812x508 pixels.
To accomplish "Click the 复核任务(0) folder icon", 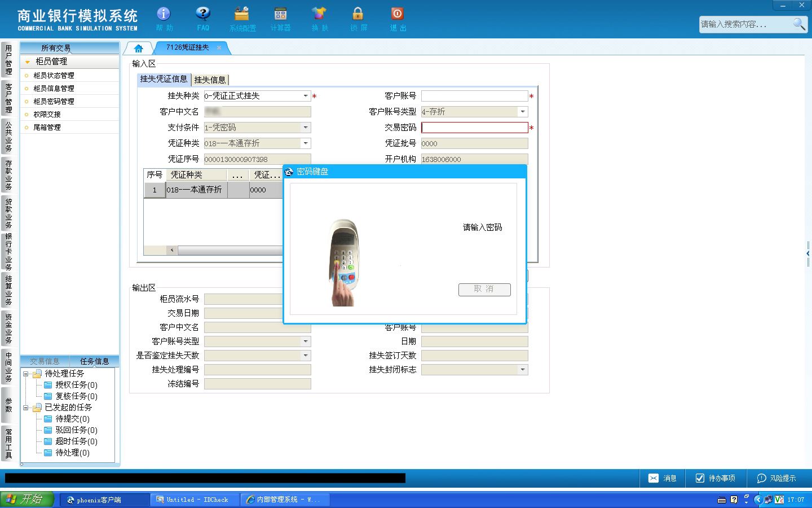I will pos(48,396).
